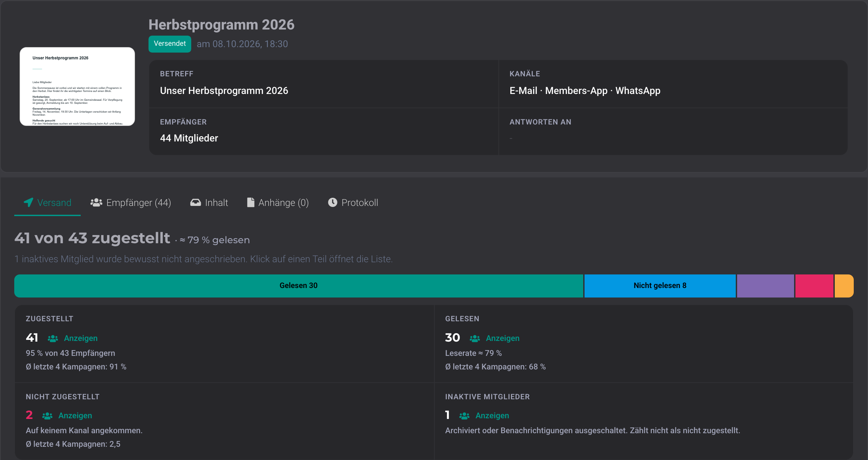
Task: Click the orange bar segment
Action: point(844,286)
